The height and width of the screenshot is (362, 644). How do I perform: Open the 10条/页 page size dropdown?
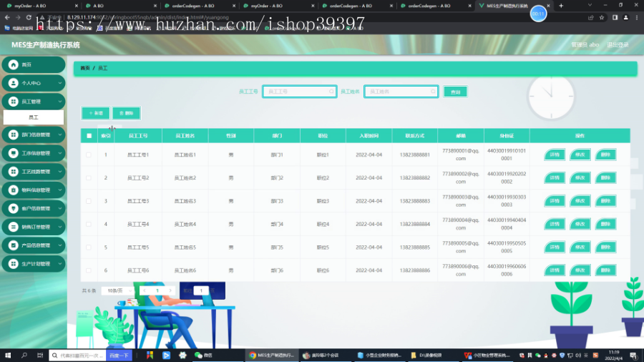coord(118,290)
